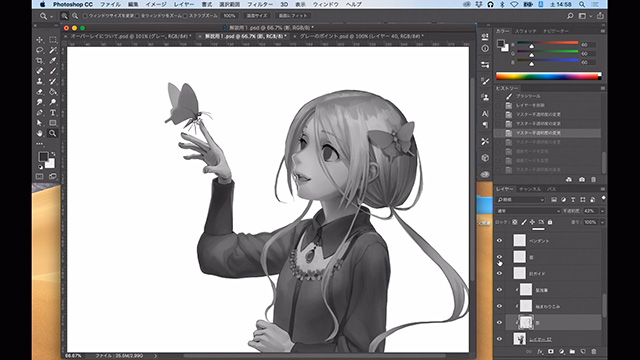640x360 pixels.
Task: Add layer mask from Layers panel bottom
Action: click(x=551, y=351)
